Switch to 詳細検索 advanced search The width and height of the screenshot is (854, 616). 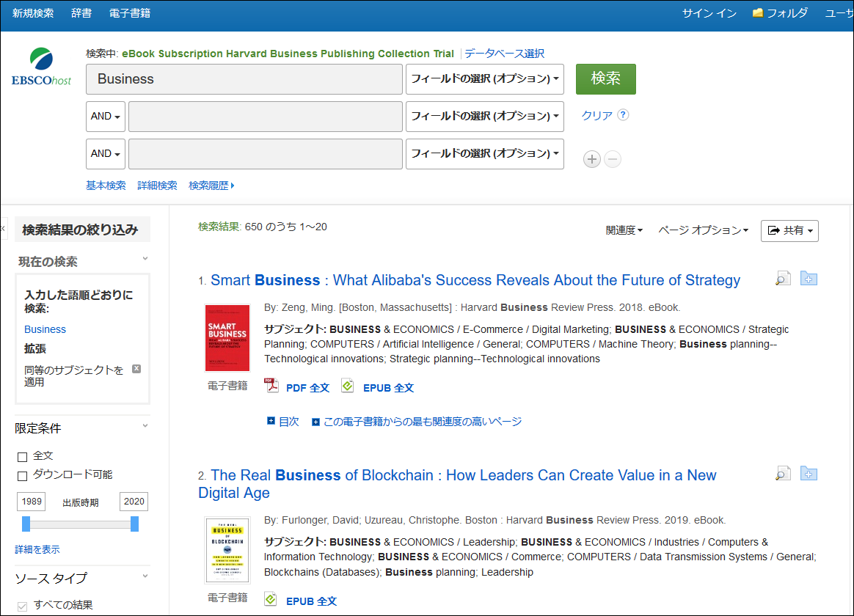[157, 186]
